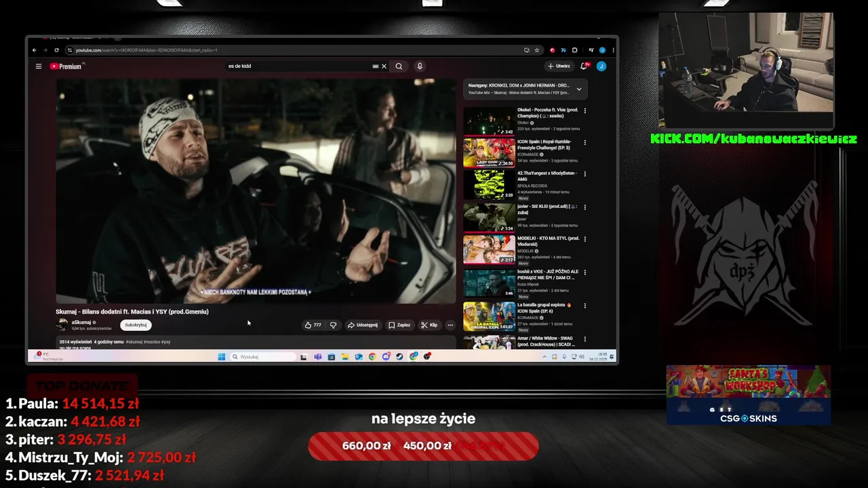
Task: Open options menu for Amar / White Widow video
Action: pos(585,338)
